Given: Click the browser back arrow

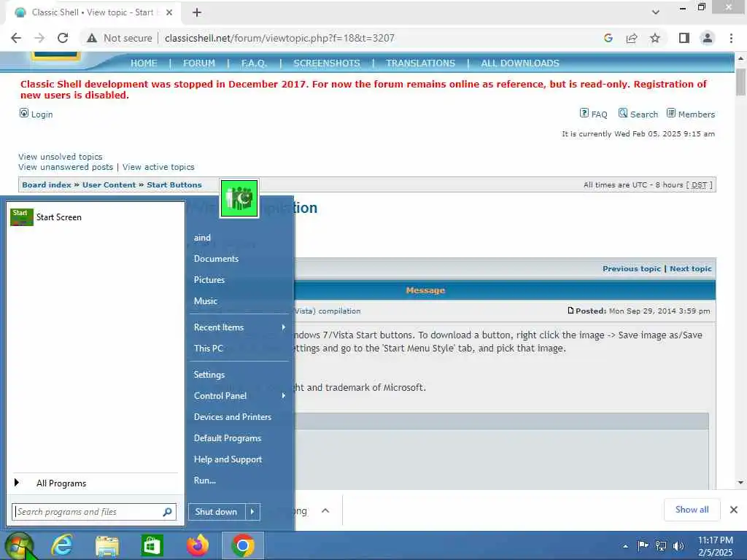Looking at the screenshot, I should (x=16, y=38).
